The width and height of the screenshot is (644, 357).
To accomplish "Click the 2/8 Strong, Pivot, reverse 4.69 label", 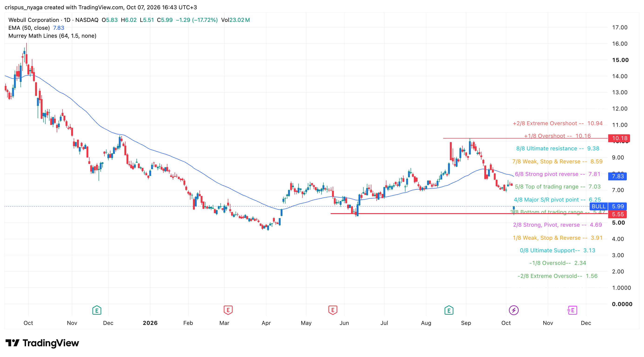I will [558, 225].
